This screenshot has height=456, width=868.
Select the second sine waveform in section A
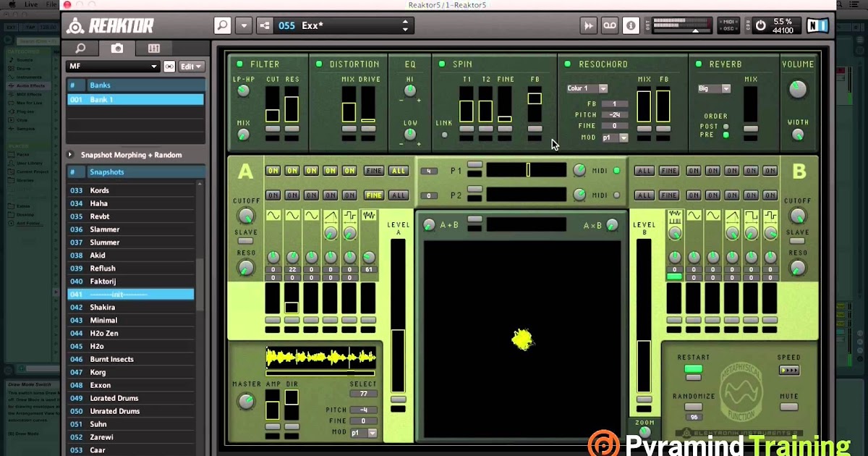pyautogui.click(x=292, y=216)
